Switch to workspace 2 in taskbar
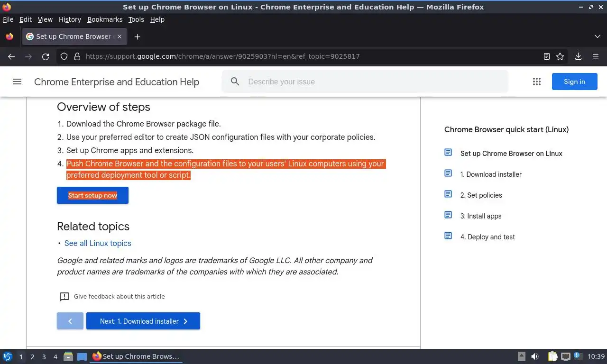Screen dimensions: 607x364 tap(32, 357)
